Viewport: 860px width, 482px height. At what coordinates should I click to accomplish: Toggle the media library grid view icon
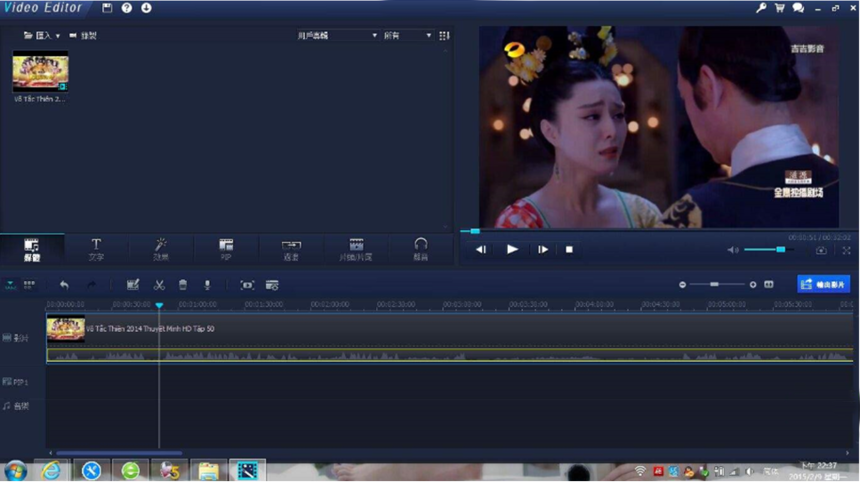click(x=444, y=35)
